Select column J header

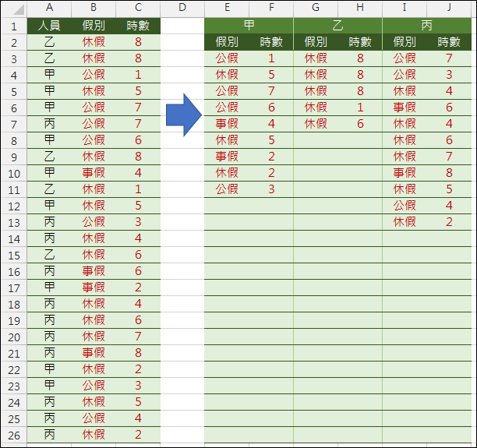(449, 8)
